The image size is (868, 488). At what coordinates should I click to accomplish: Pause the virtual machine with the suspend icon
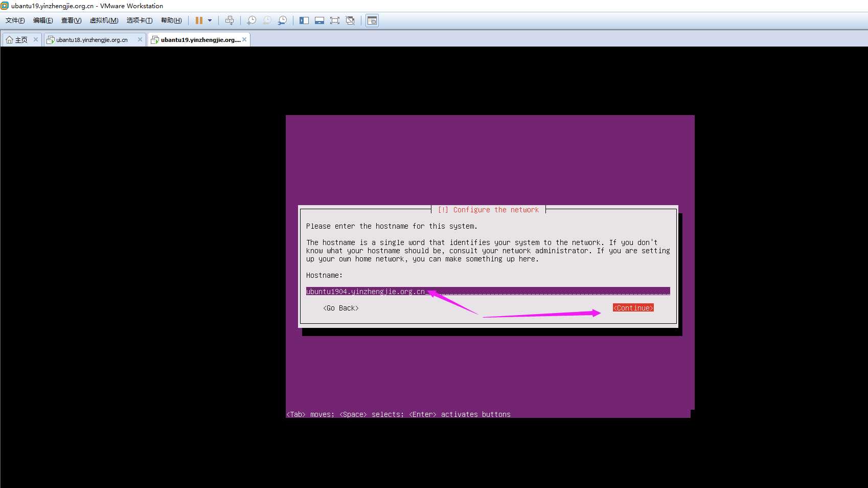click(199, 20)
